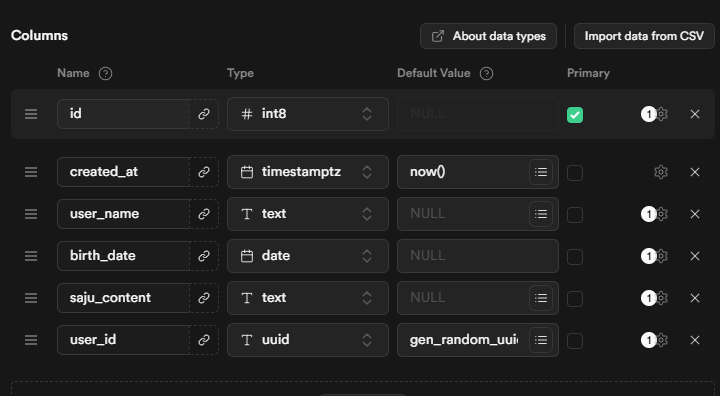
Task: Click foreign key link icon for user_id column
Action: coord(204,340)
